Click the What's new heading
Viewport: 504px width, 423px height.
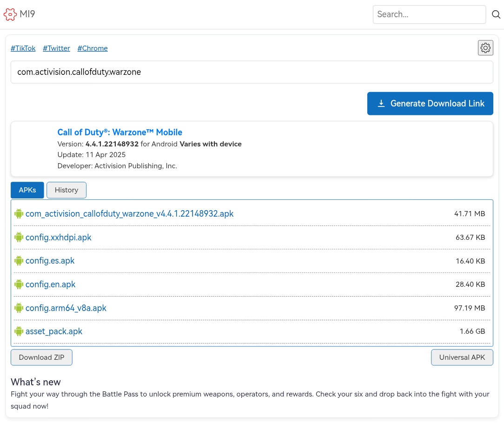[x=36, y=382]
